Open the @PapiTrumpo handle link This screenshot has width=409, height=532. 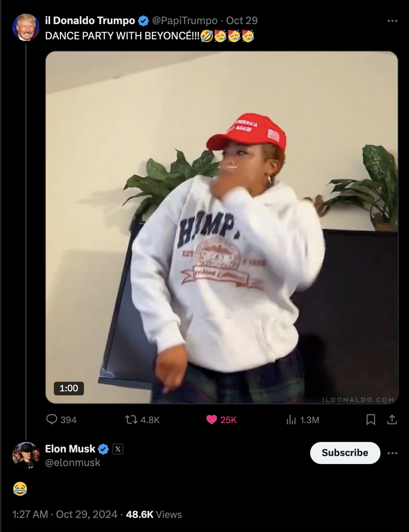coord(185,20)
